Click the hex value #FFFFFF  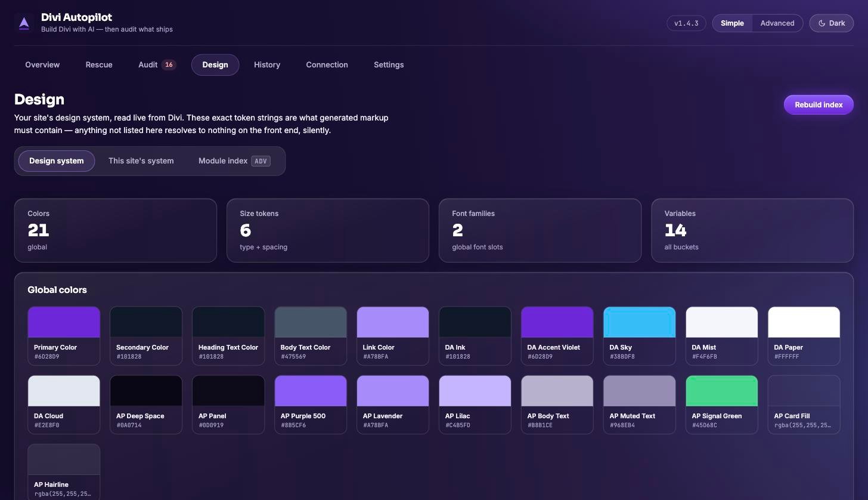(787, 357)
